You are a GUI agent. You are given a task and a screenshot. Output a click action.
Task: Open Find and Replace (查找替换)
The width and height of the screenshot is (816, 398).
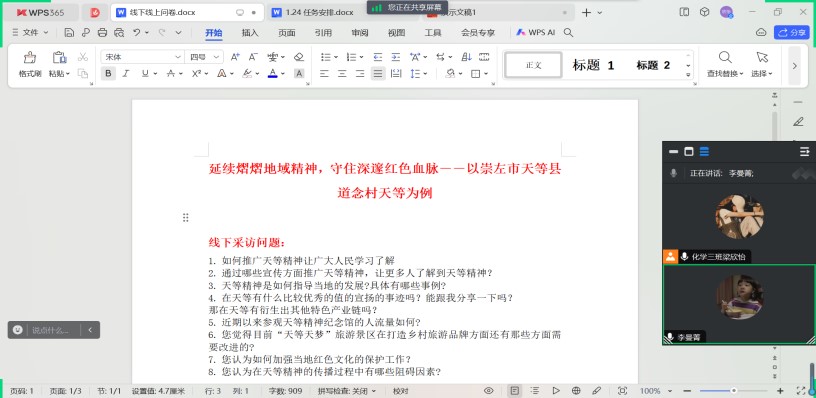coord(725,65)
